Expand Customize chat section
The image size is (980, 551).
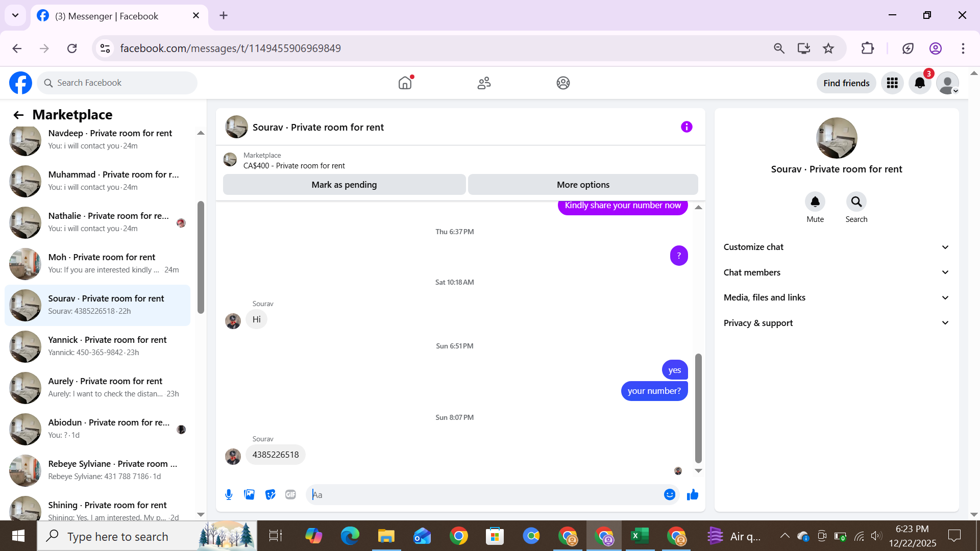coord(836,247)
